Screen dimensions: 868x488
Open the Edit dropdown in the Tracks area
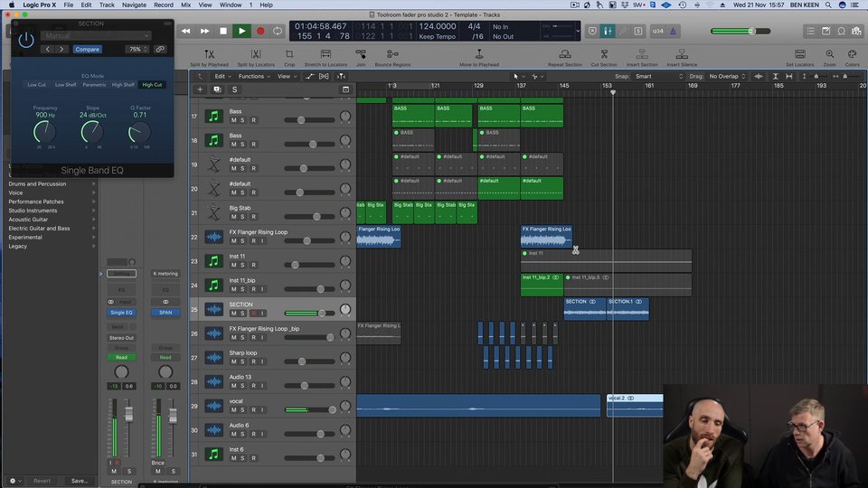222,76
